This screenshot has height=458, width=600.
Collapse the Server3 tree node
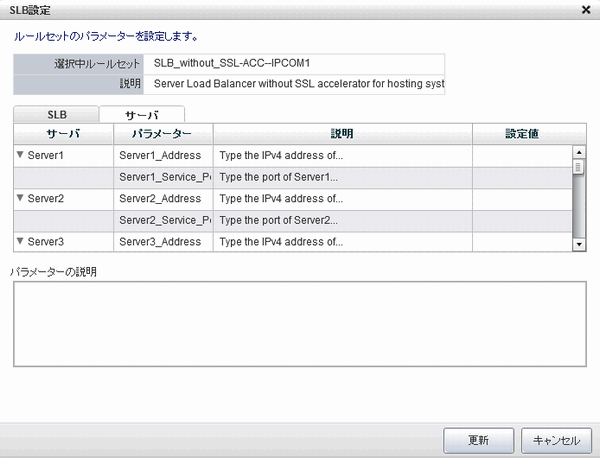[x=20, y=241]
